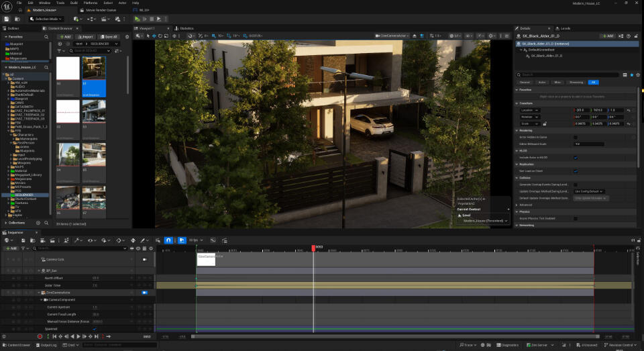This screenshot has height=351, width=644.
Task: Toggle the Actor Hidden In Game checkbox
Action: click(575, 138)
